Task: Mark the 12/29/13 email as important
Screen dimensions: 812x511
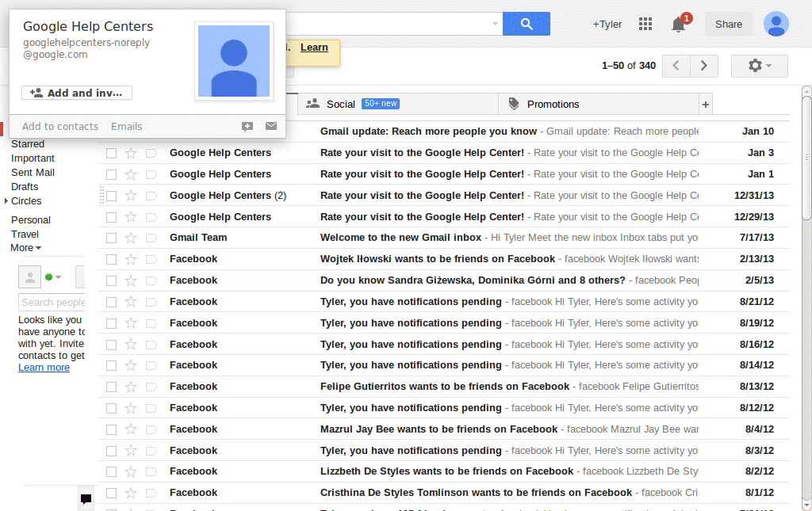Action: click(151, 217)
